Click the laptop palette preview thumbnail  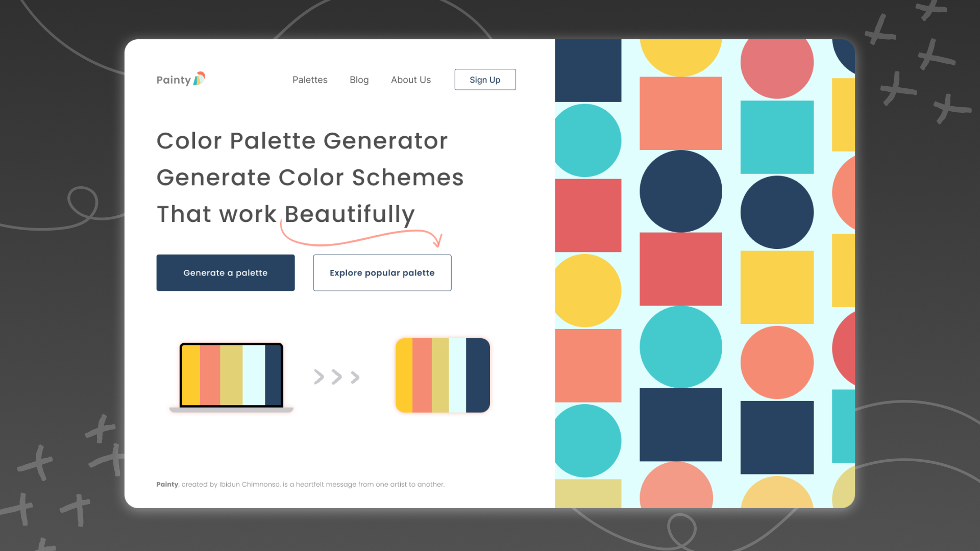tap(231, 375)
